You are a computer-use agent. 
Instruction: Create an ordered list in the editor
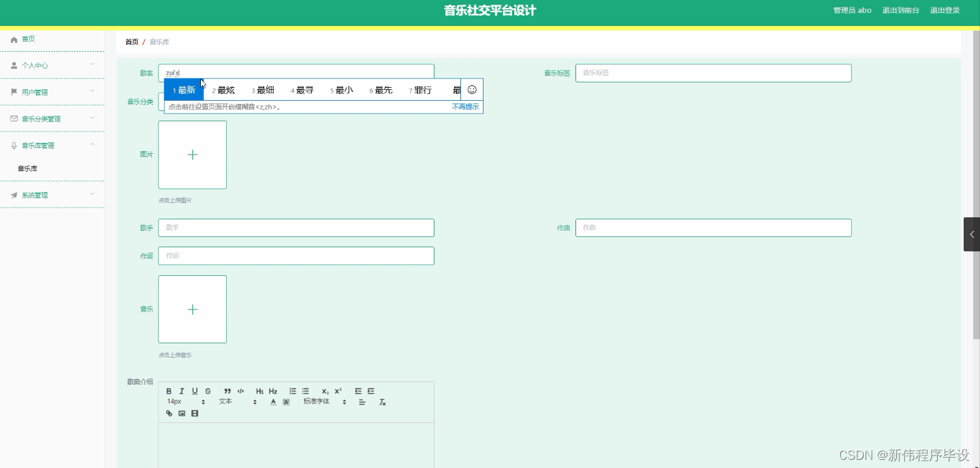click(292, 390)
